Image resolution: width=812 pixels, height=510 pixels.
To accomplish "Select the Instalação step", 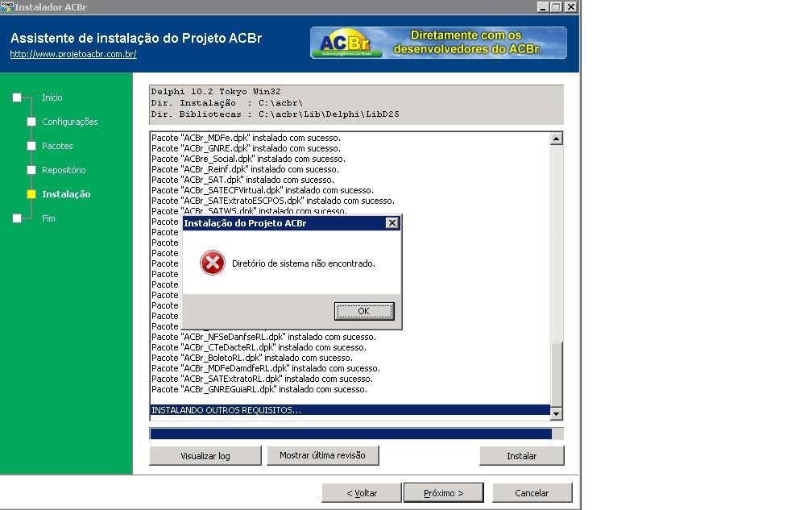I will 66,194.
